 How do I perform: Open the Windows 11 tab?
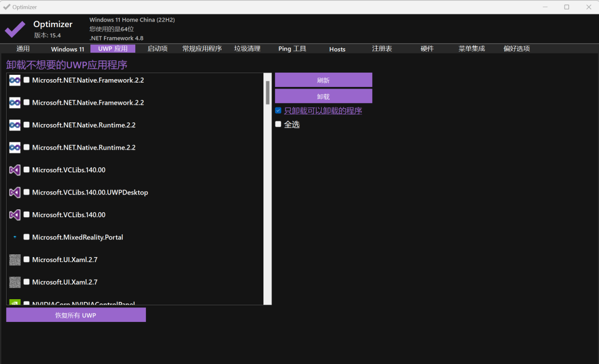(68, 49)
